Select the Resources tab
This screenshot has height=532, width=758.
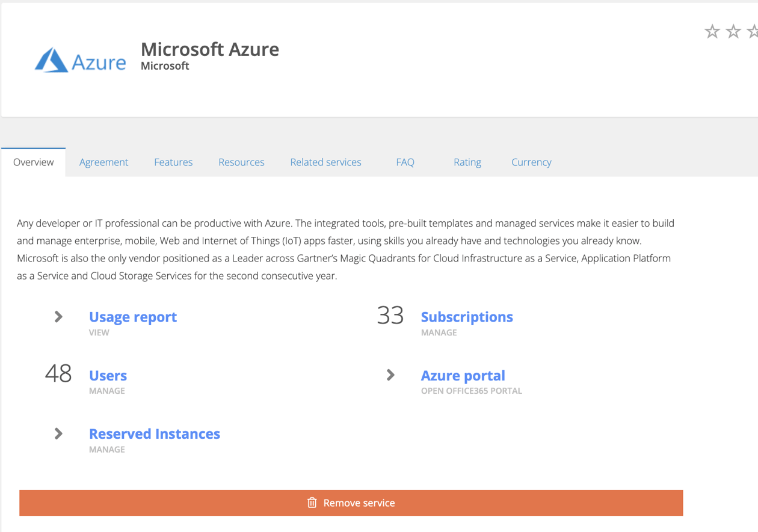(241, 162)
